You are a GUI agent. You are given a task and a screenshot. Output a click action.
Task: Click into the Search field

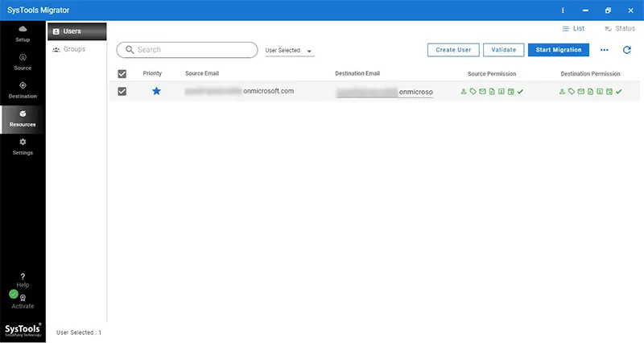[x=188, y=50]
